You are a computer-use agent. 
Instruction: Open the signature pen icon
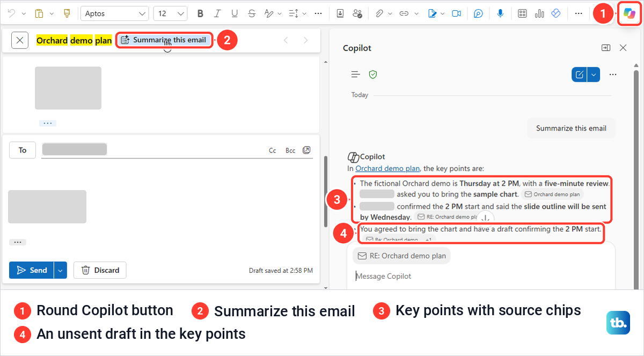coord(433,13)
